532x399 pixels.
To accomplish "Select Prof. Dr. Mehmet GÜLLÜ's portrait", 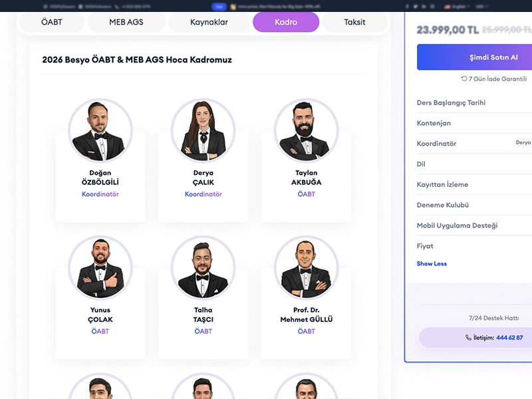I will 307,267.
